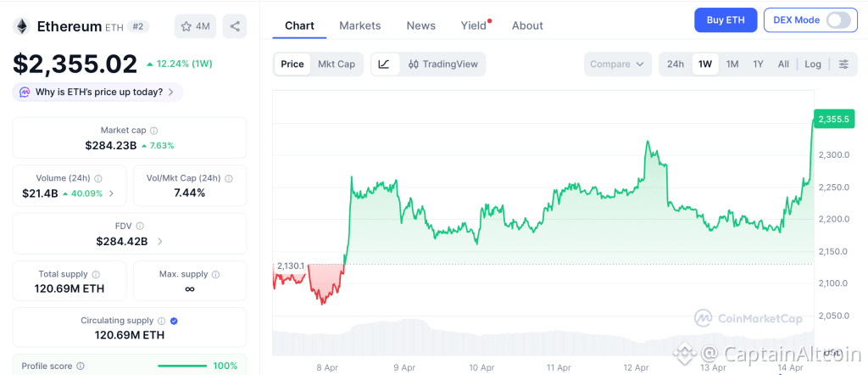Click the star watchlist icon showing 4M

coord(195,26)
